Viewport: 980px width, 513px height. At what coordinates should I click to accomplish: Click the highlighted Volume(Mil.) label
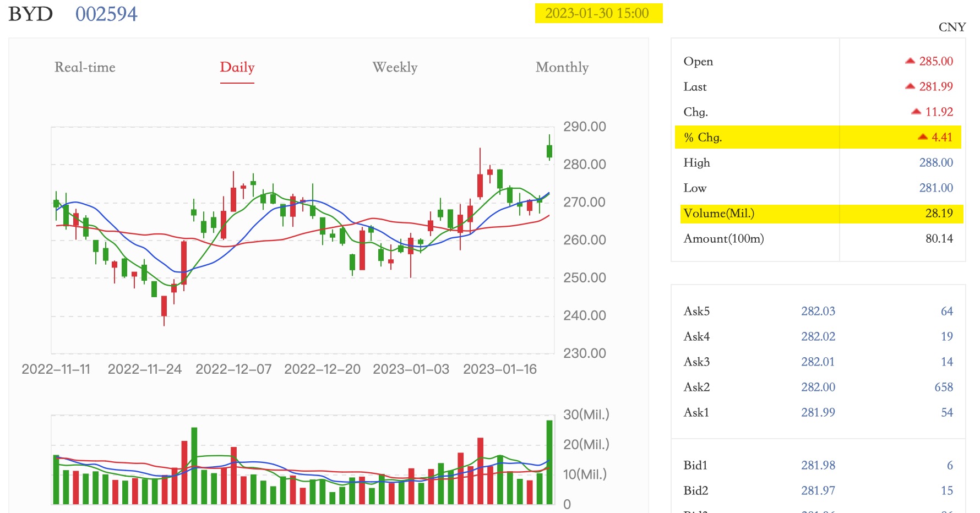click(718, 213)
